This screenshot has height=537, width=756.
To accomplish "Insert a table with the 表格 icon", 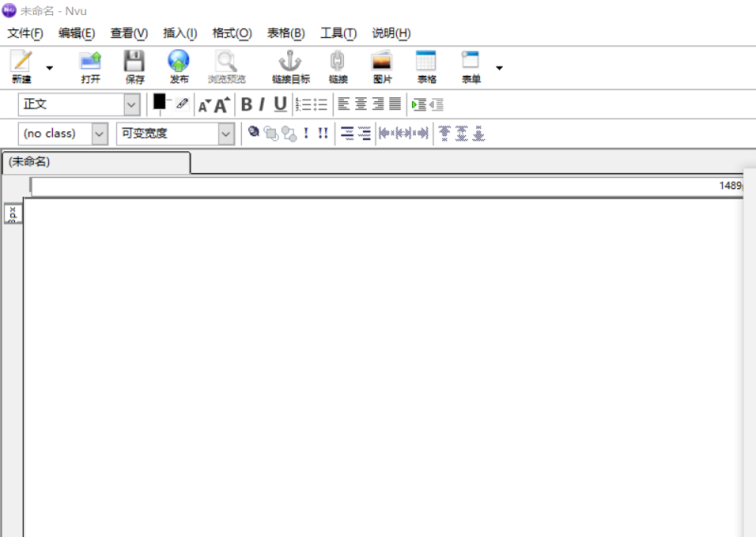I will click(426, 63).
